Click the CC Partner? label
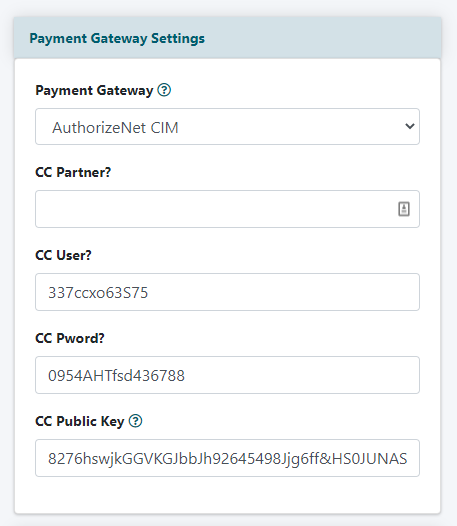The height and width of the screenshot is (526, 457). [73, 172]
